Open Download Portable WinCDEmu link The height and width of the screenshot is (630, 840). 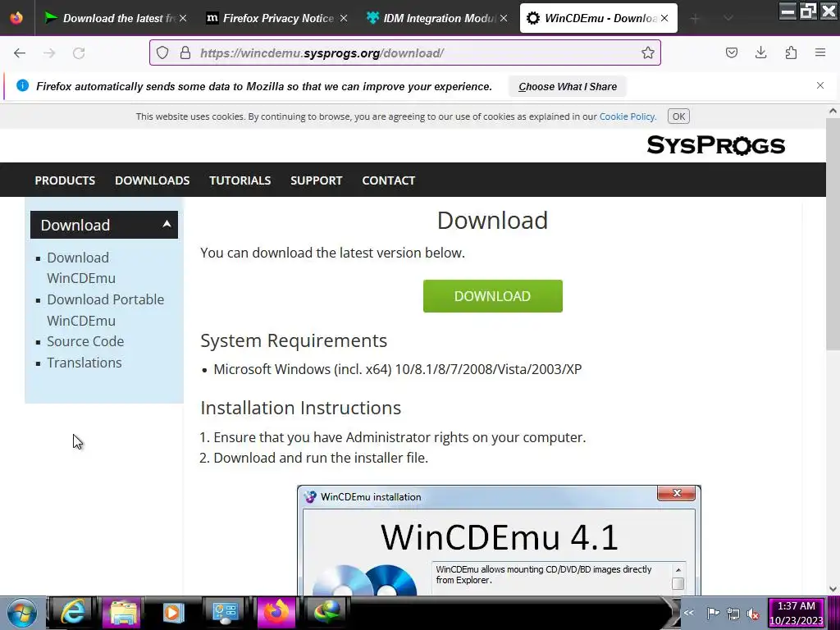coord(106,310)
